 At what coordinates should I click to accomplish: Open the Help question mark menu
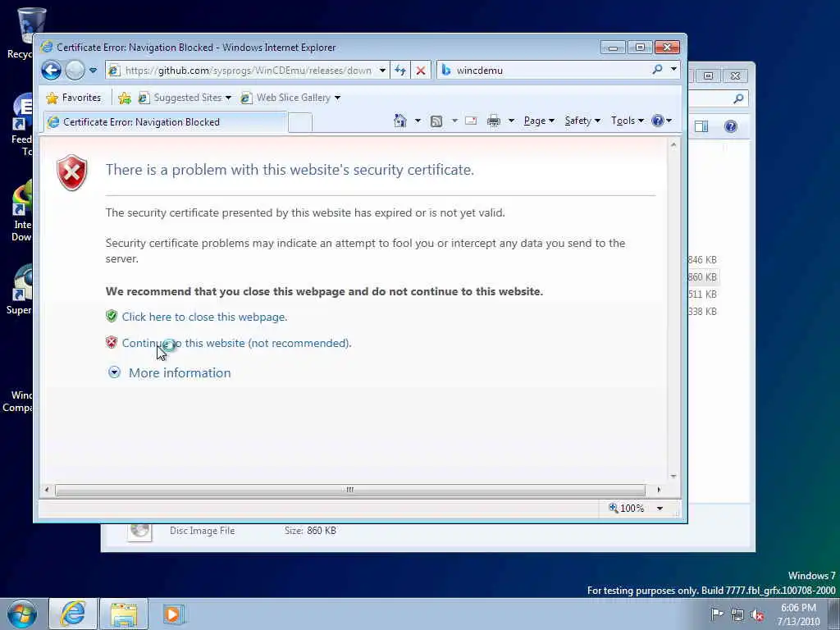662,121
